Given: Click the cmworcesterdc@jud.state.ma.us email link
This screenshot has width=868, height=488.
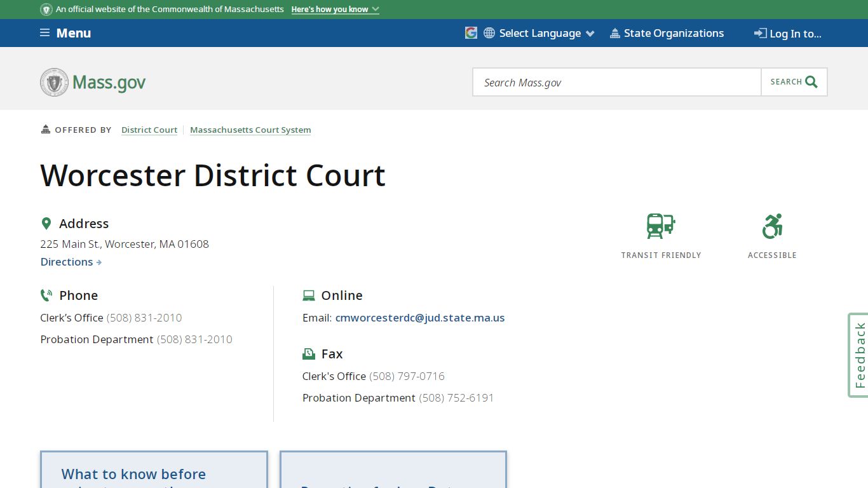Looking at the screenshot, I should click(420, 318).
